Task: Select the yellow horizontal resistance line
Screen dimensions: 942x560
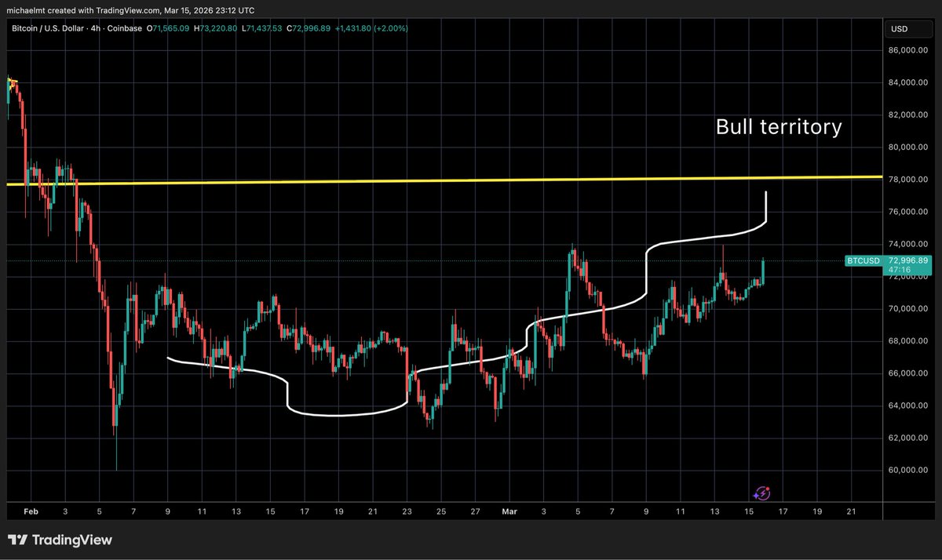Action: point(471,180)
